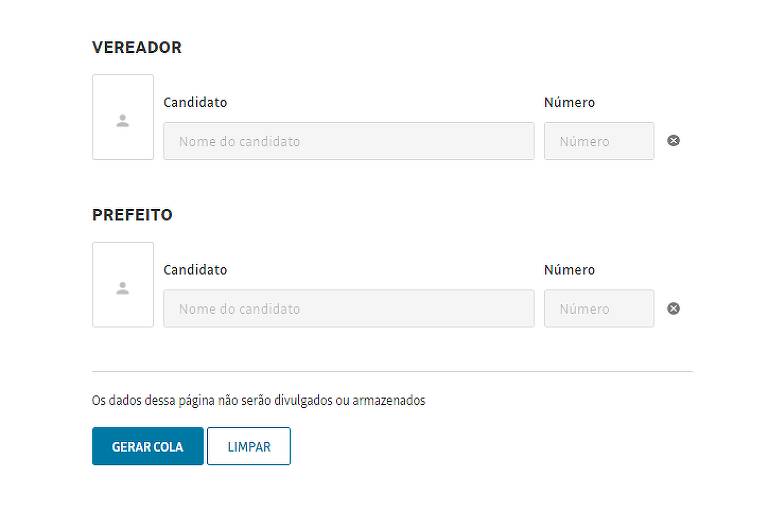Click the Vereador person silhouette icon
The width and height of the screenshot is (768, 512).
(122, 120)
